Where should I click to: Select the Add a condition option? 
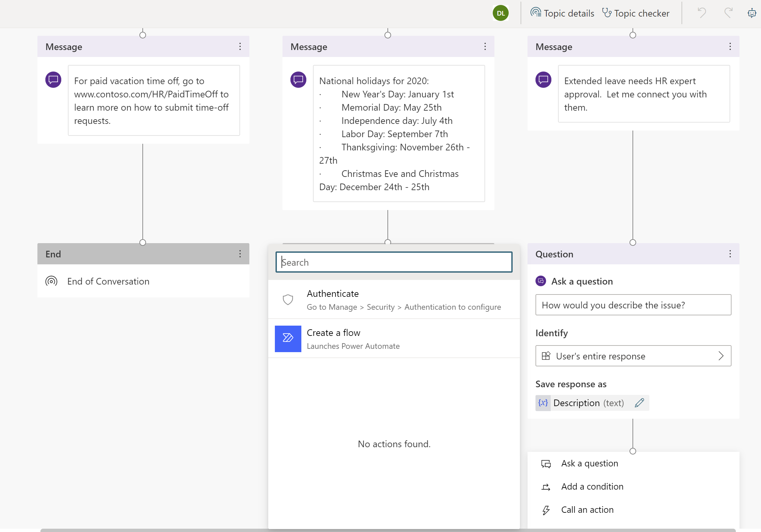click(x=592, y=486)
